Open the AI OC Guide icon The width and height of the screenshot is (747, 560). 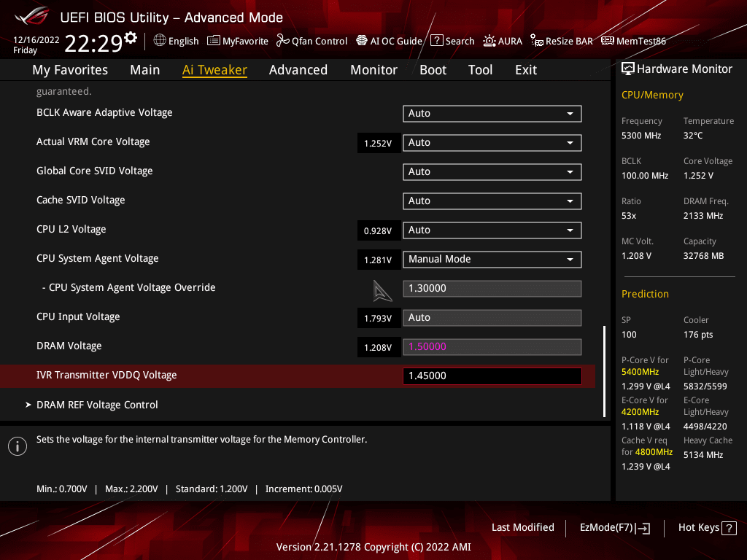(362, 41)
